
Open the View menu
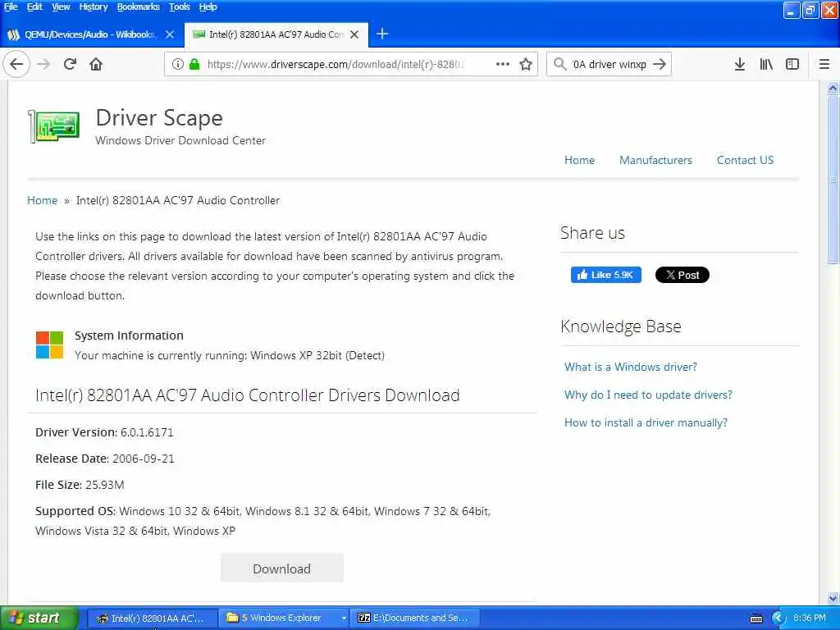tap(61, 7)
